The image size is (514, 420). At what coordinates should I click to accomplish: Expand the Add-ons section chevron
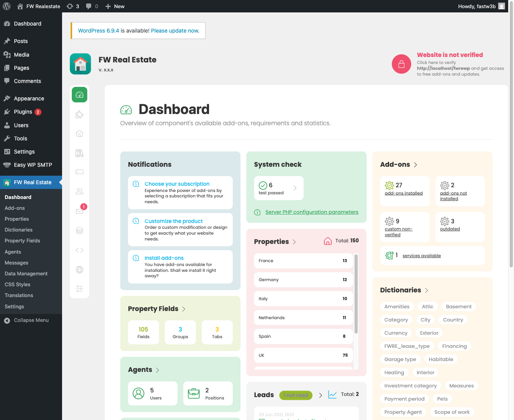(x=415, y=164)
